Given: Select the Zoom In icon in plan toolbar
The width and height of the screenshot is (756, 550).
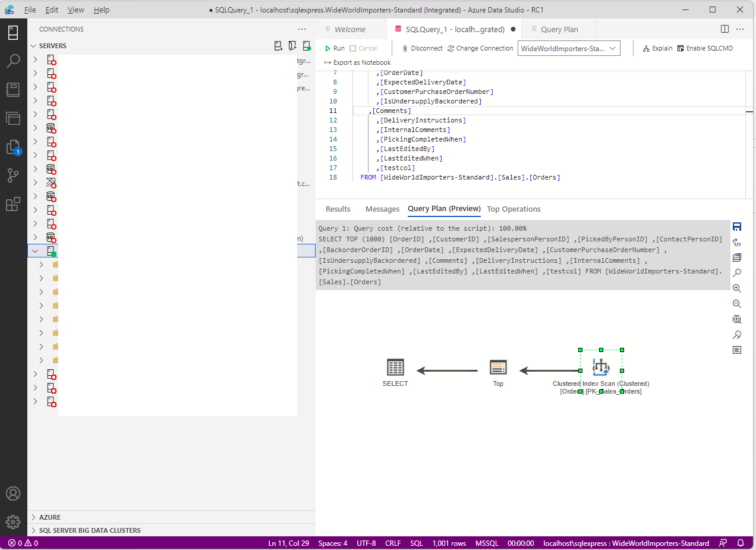Looking at the screenshot, I should tap(737, 288).
